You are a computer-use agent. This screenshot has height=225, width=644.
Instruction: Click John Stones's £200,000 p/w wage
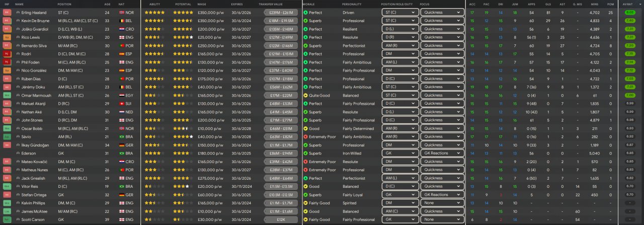point(210,120)
